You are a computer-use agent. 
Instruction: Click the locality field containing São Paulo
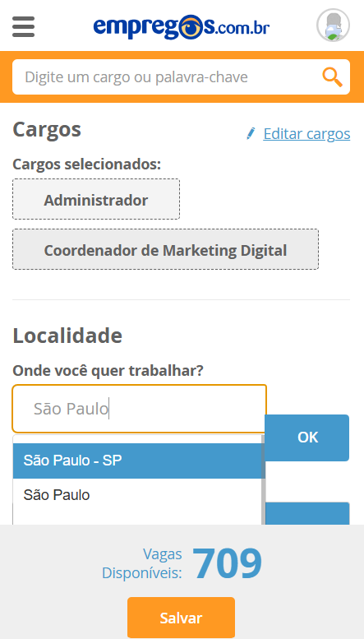coord(139,409)
